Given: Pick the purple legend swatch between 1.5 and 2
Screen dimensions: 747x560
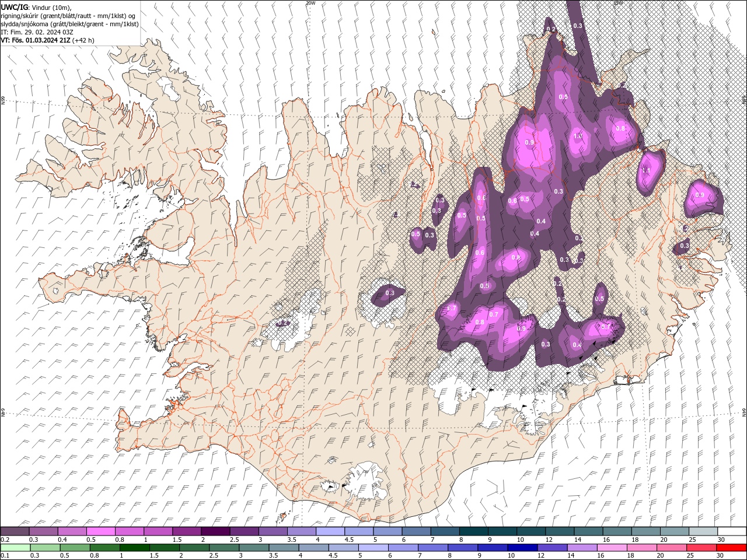Looking at the screenshot, I should pyautogui.click(x=187, y=531).
